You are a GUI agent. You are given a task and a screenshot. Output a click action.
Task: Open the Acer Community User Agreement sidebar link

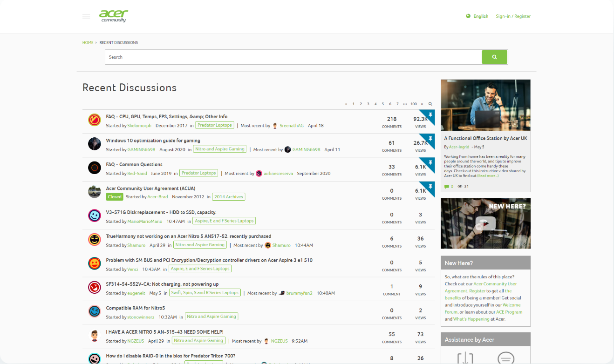click(481, 287)
